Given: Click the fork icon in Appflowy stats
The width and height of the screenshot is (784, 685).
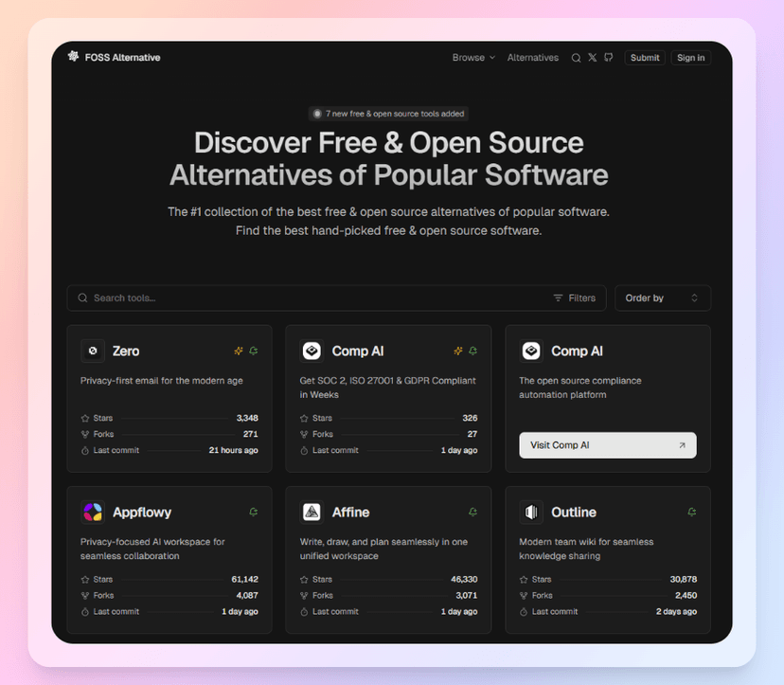Looking at the screenshot, I should click(x=85, y=595).
